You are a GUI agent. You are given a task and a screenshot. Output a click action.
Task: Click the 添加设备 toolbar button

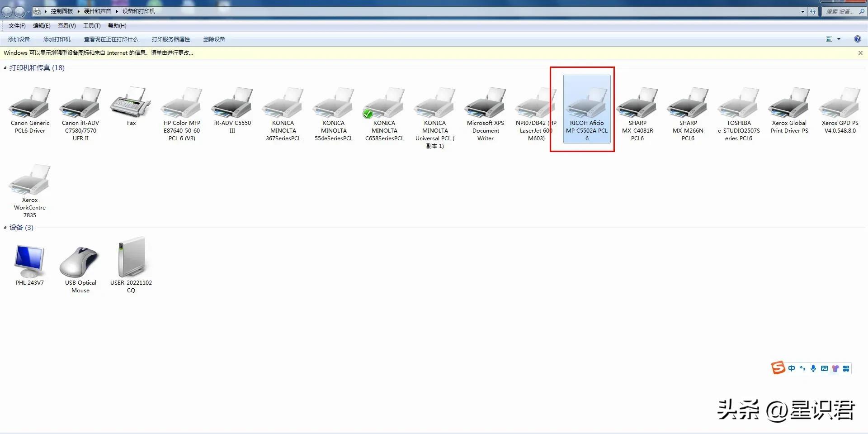pos(19,39)
